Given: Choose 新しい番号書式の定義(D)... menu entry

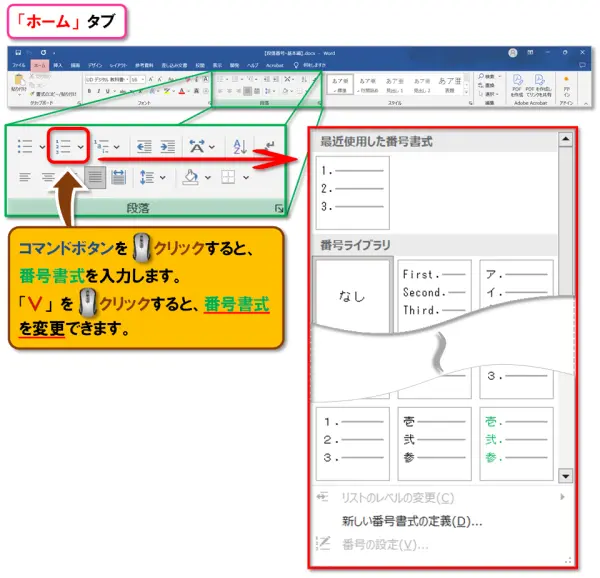Looking at the screenshot, I should [412, 521].
